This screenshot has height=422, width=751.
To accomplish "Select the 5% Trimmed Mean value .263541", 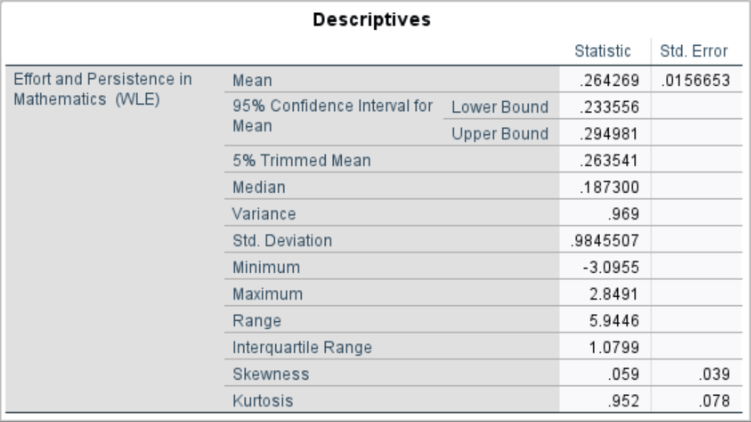I will point(608,161).
